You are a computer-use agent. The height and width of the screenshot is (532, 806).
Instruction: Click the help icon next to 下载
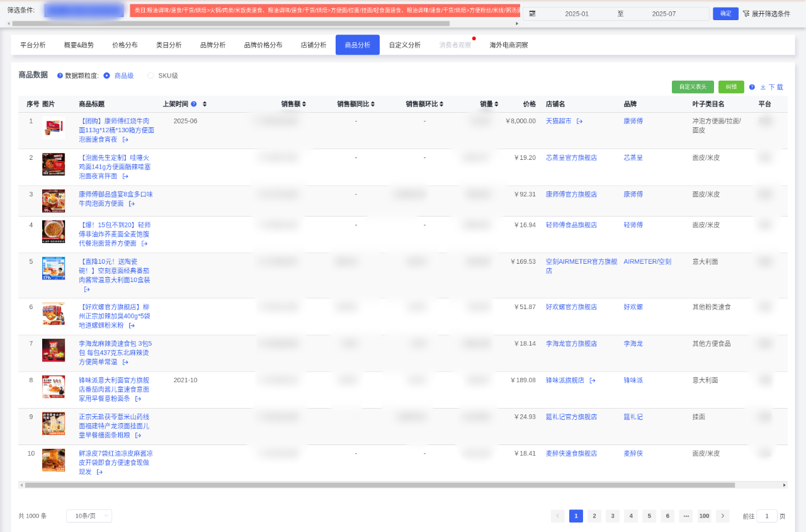752,87
